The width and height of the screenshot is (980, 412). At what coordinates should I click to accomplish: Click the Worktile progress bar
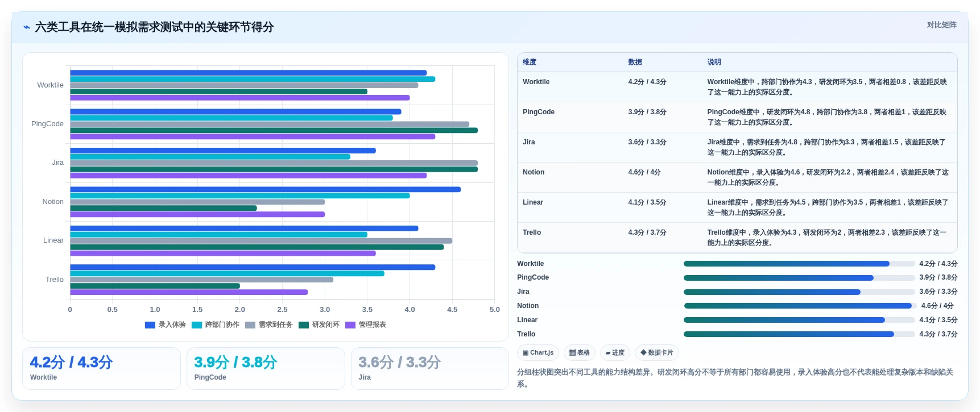click(x=799, y=264)
